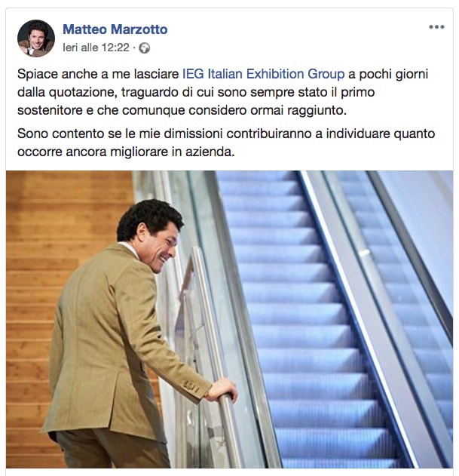Open the escalator photo attached to post
Screen dimensions: 459x476
[x=229, y=319]
